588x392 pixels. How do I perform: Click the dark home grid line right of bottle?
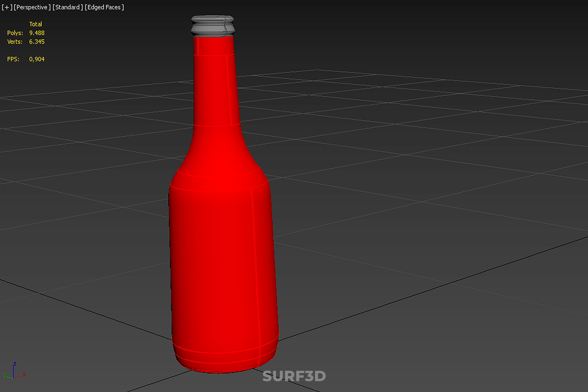click(x=429, y=291)
